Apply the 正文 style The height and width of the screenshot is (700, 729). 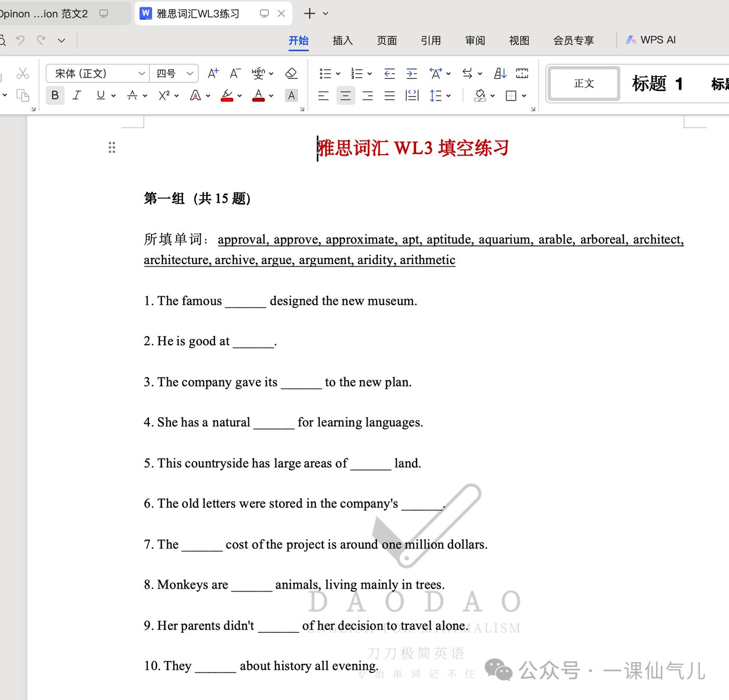click(584, 83)
